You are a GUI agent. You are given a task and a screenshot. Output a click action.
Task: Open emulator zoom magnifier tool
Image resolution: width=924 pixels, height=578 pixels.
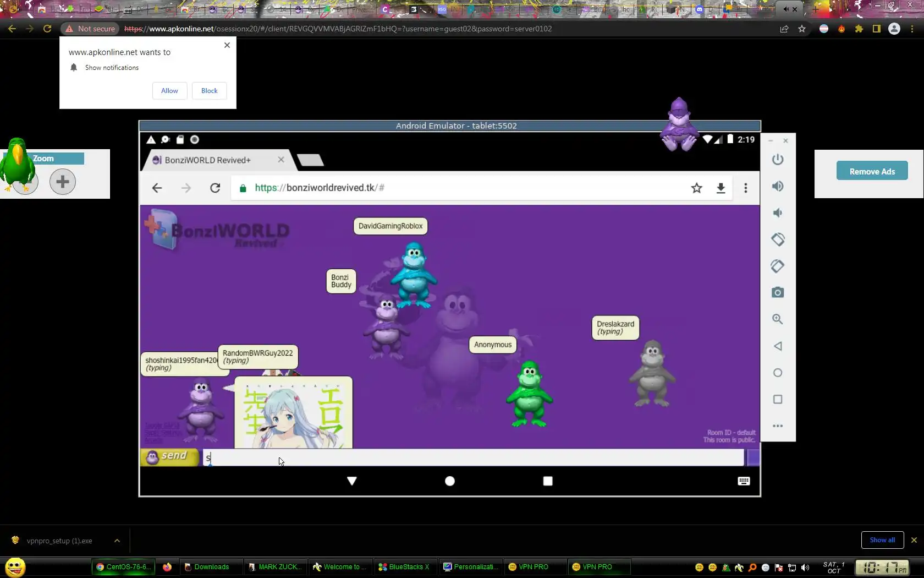point(777,319)
